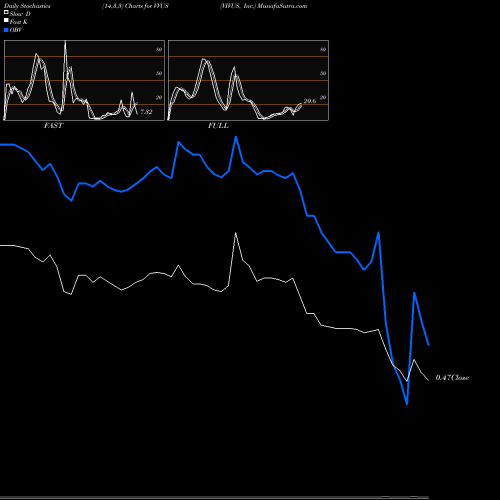Select the 'Daily Stochastics' title text
Image resolution: width=500 pixels, height=500 pixels.
[27, 6]
